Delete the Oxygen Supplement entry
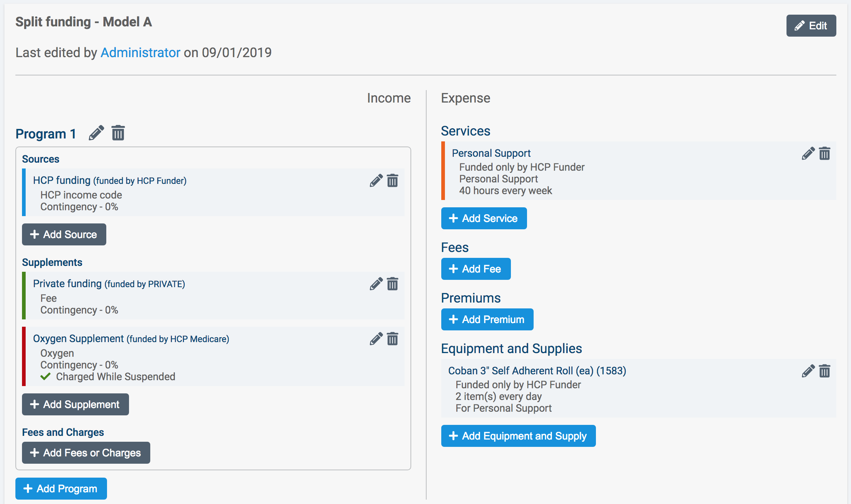Screen dimensions: 851x504 click(393, 339)
